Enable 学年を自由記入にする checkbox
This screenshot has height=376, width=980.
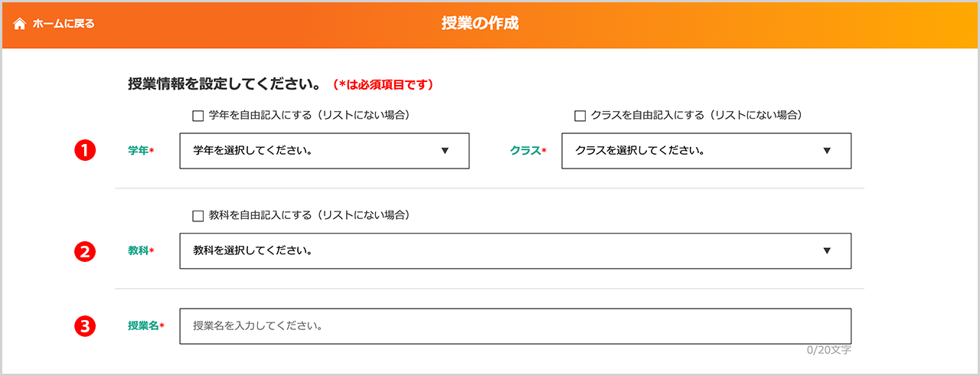point(198,116)
